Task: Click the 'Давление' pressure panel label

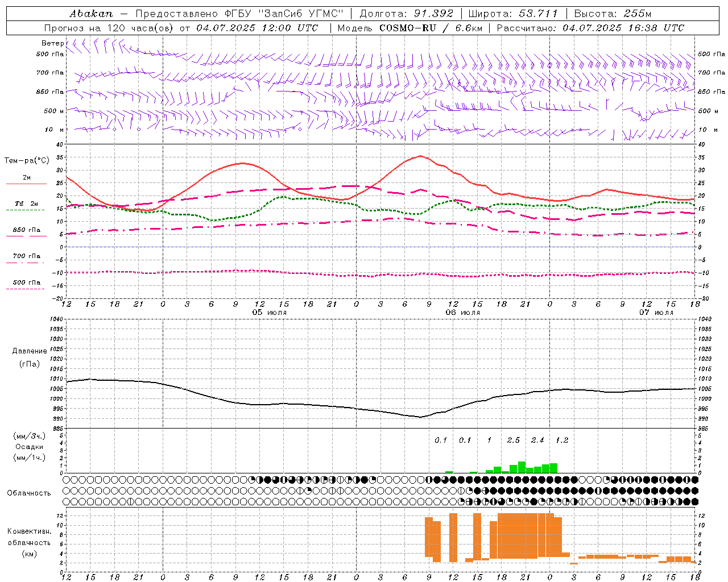Action: 30,351
